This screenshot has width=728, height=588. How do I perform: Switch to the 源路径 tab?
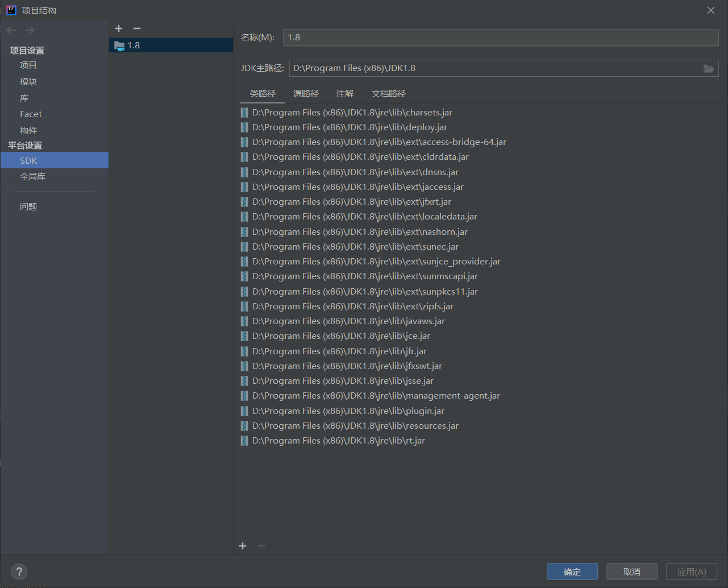pyautogui.click(x=306, y=93)
